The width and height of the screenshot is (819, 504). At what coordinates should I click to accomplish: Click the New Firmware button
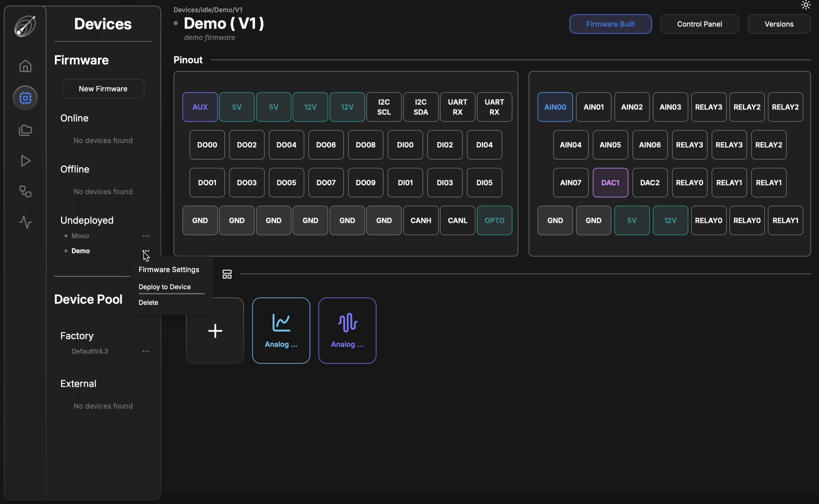pos(103,89)
